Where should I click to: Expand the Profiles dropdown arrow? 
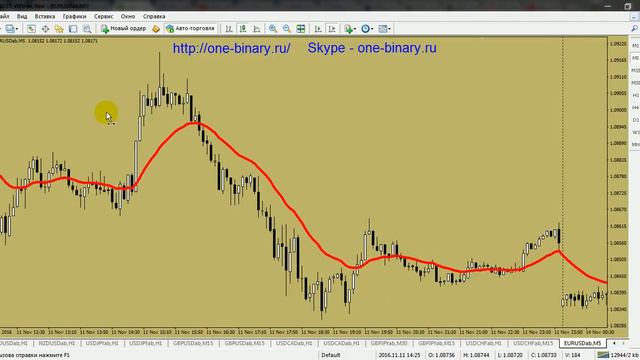tap(17, 29)
